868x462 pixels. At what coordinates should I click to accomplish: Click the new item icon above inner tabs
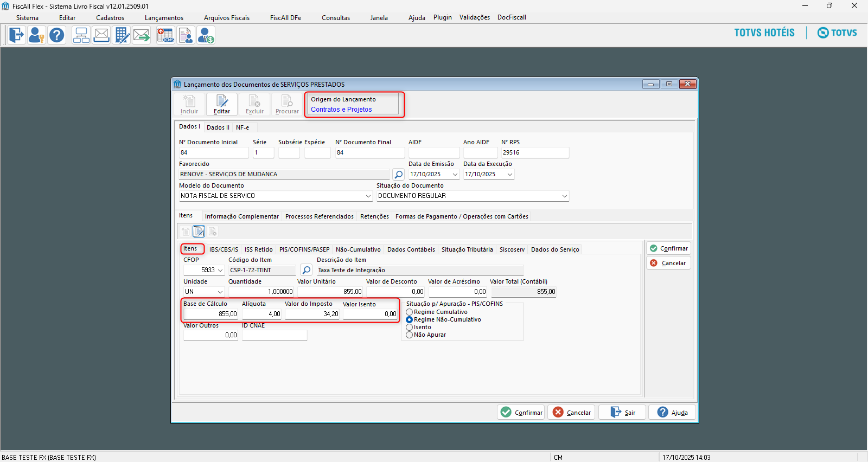pos(186,232)
